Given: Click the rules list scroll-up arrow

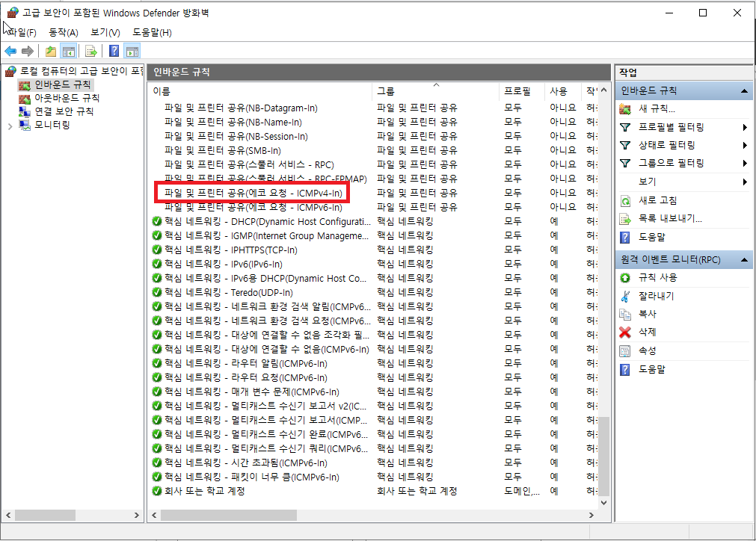Looking at the screenshot, I should [605, 90].
